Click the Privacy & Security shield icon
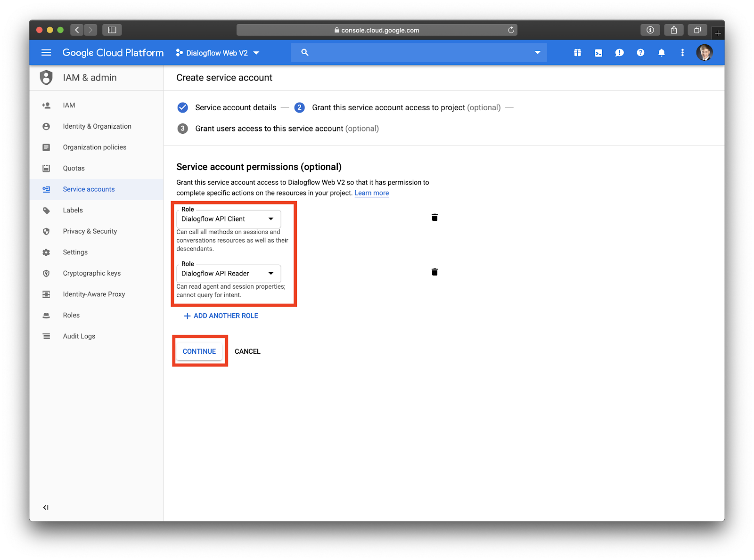Image resolution: width=754 pixels, height=560 pixels. pos(46,231)
